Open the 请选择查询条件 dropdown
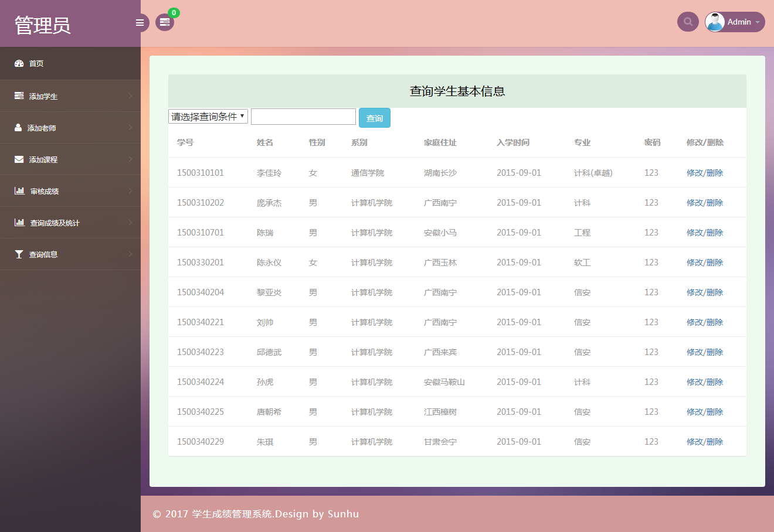This screenshot has width=774, height=532. point(208,116)
